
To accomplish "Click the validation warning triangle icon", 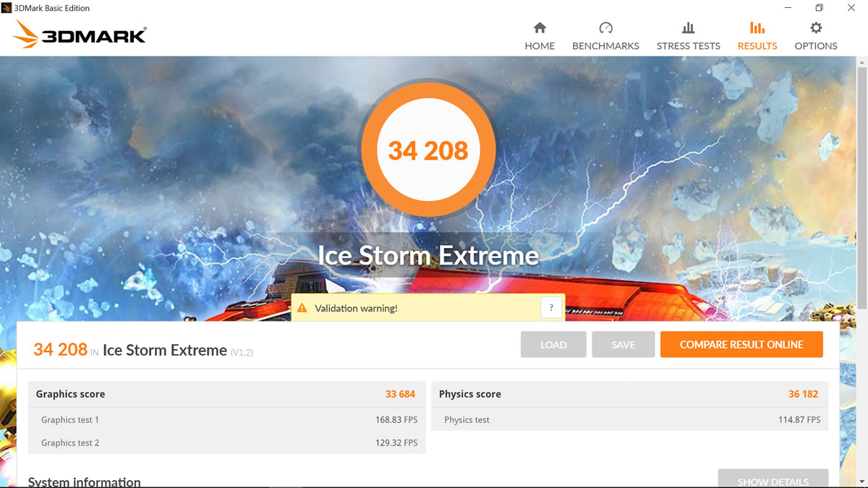I will click(x=302, y=308).
